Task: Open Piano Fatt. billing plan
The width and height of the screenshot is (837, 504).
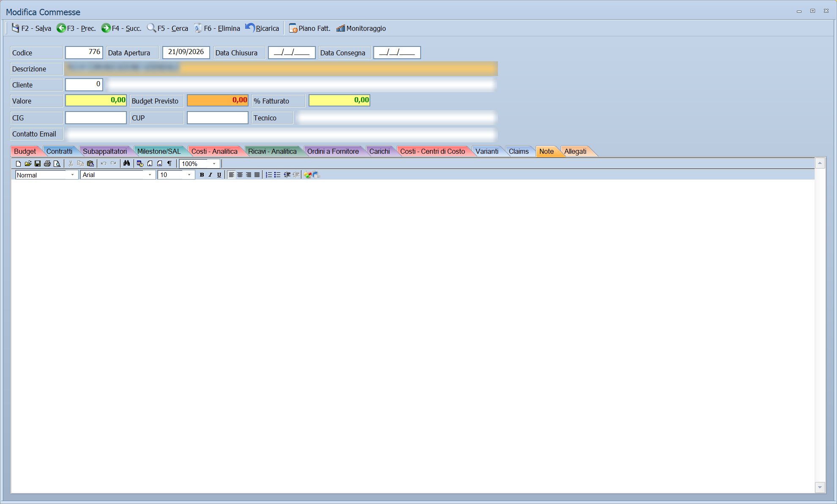Action: click(309, 28)
